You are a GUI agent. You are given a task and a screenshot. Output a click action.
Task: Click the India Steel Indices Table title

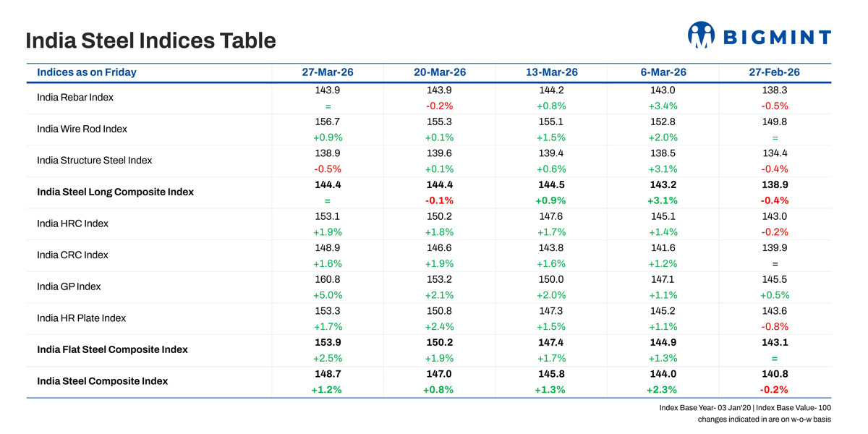point(150,41)
